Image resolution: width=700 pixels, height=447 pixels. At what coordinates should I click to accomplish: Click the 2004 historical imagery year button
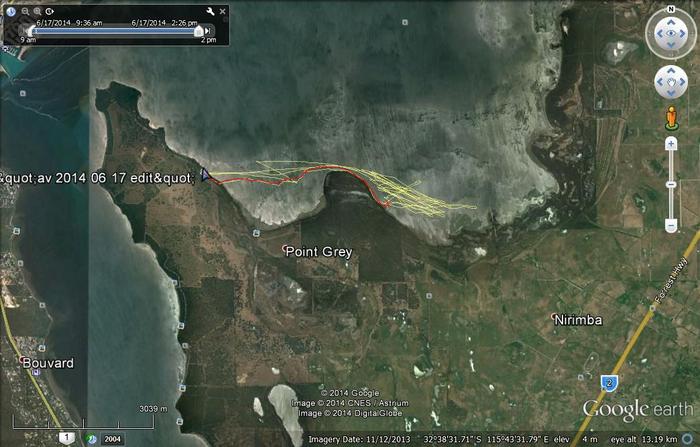[111, 438]
